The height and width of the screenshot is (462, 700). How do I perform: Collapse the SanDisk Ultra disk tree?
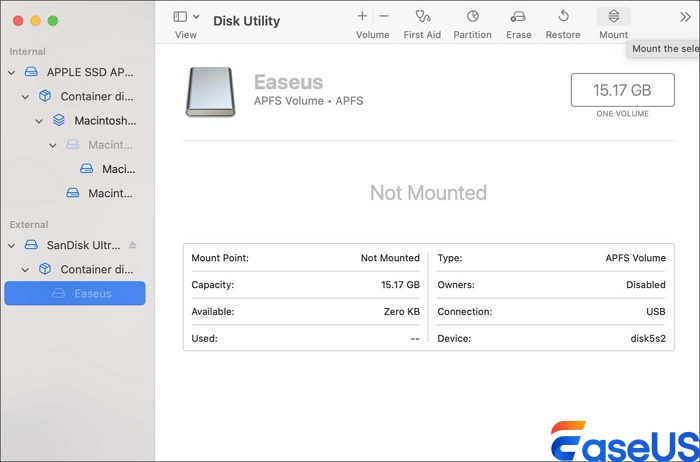[11, 245]
